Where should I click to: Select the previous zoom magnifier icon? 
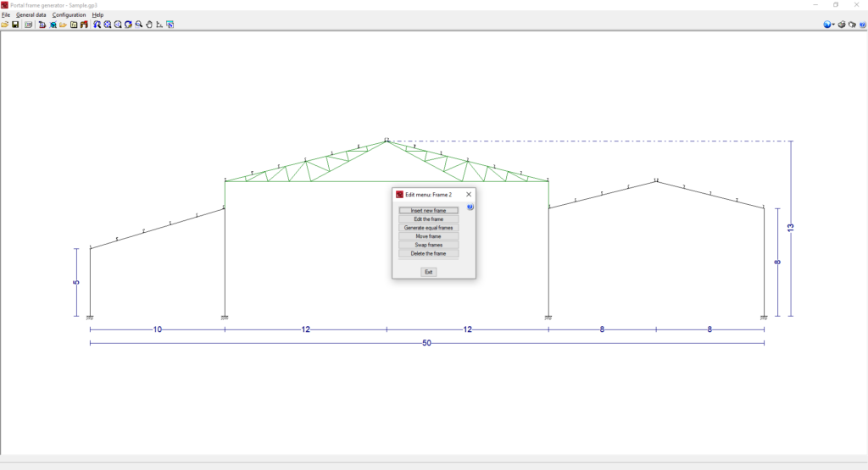[97, 25]
